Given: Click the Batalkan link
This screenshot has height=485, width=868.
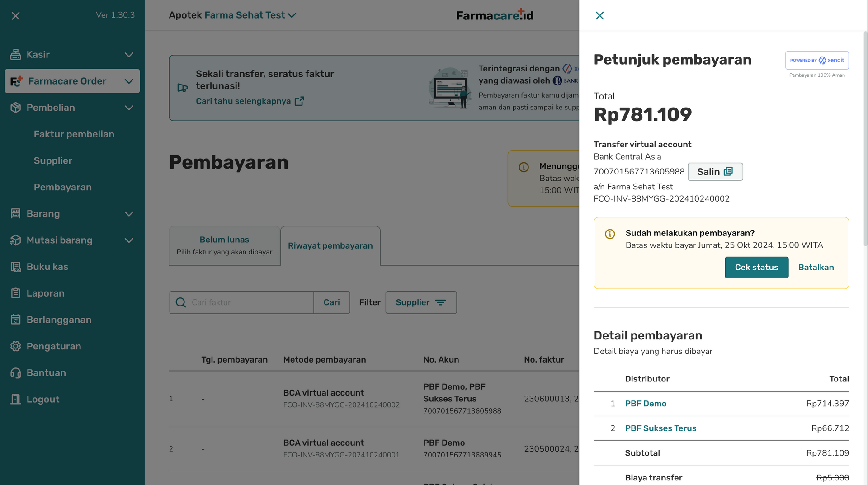Looking at the screenshot, I should pyautogui.click(x=816, y=268).
